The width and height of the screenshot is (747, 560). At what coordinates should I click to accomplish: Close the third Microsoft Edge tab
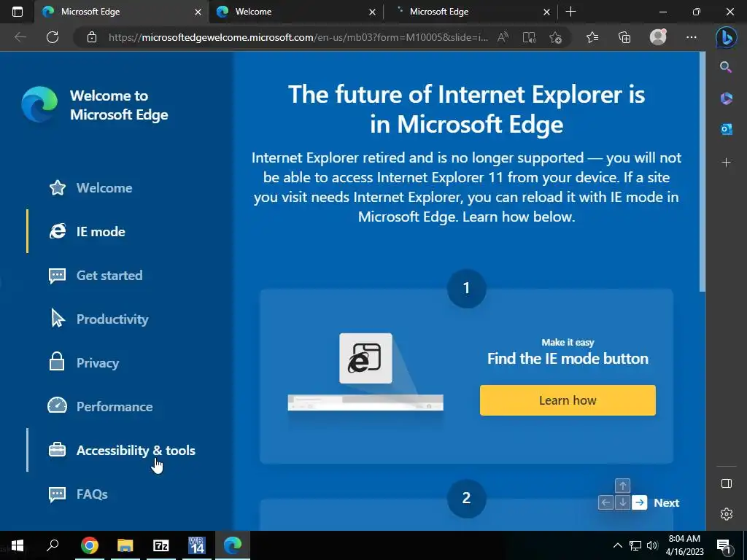(x=546, y=12)
